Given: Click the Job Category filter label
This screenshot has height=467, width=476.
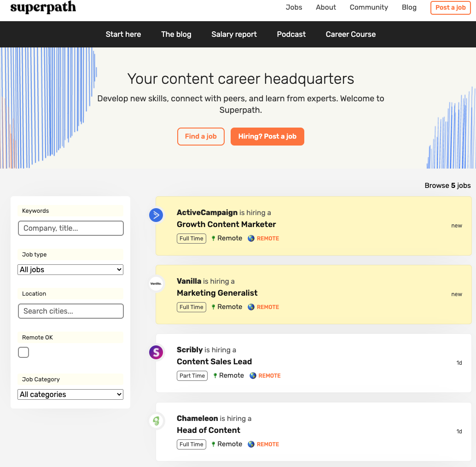Looking at the screenshot, I should coord(41,379).
